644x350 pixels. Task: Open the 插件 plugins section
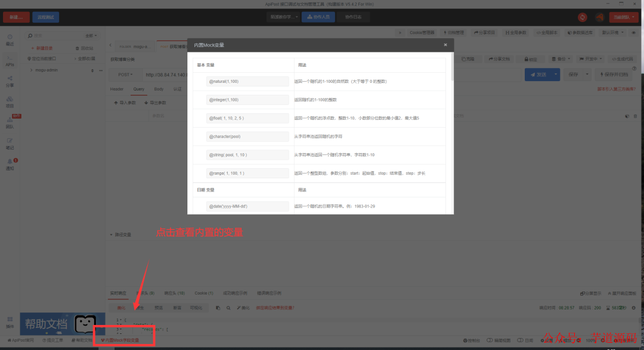[10, 323]
